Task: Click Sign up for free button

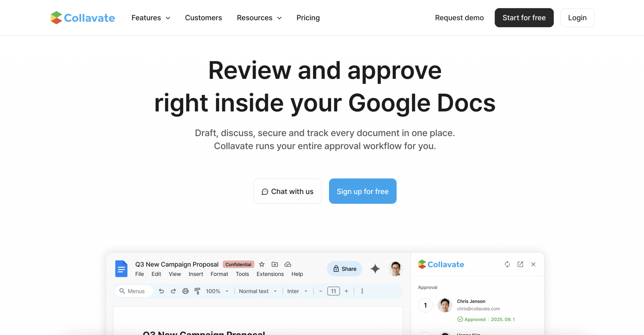Action: 363,191
